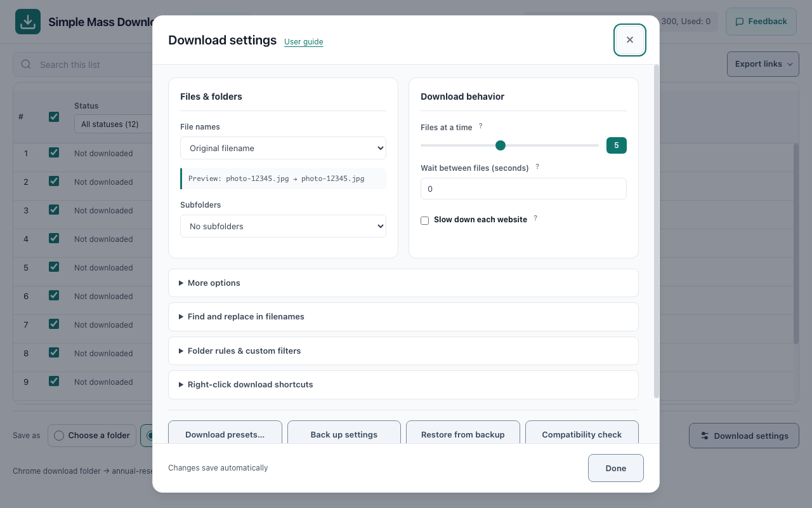812x508 pixels.
Task: Click help icon beside Files at a time
Action: tap(481, 126)
